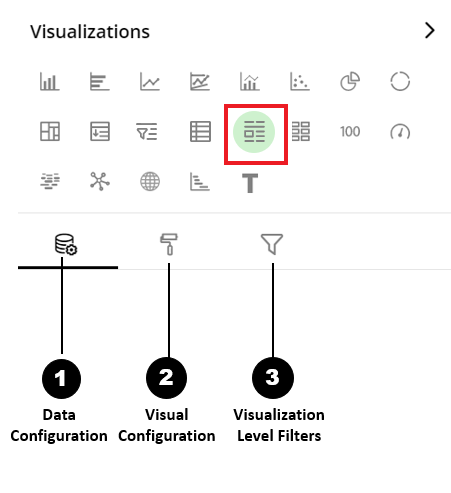The image size is (451, 493).
Task: Choose the line chart visualization
Action: pyautogui.click(x=150, y=82)
